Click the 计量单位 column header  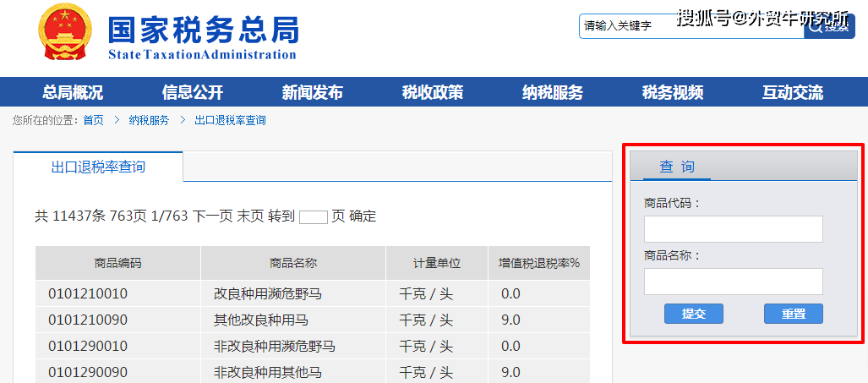coord(437,263)
